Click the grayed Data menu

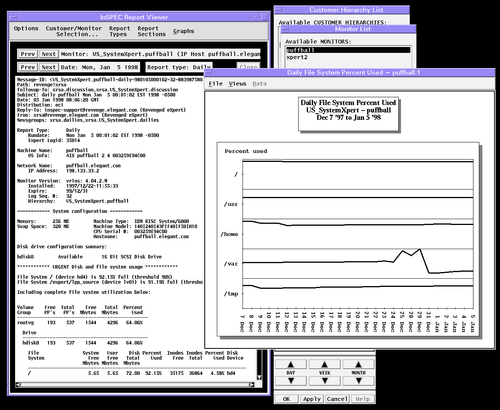[x=259, y=84]
